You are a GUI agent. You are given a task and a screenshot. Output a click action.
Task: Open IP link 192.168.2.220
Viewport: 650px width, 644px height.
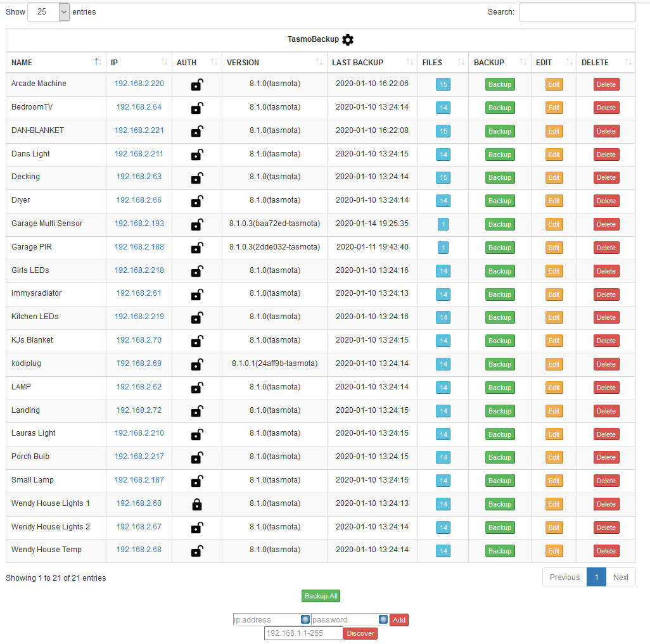pos(139,84)
